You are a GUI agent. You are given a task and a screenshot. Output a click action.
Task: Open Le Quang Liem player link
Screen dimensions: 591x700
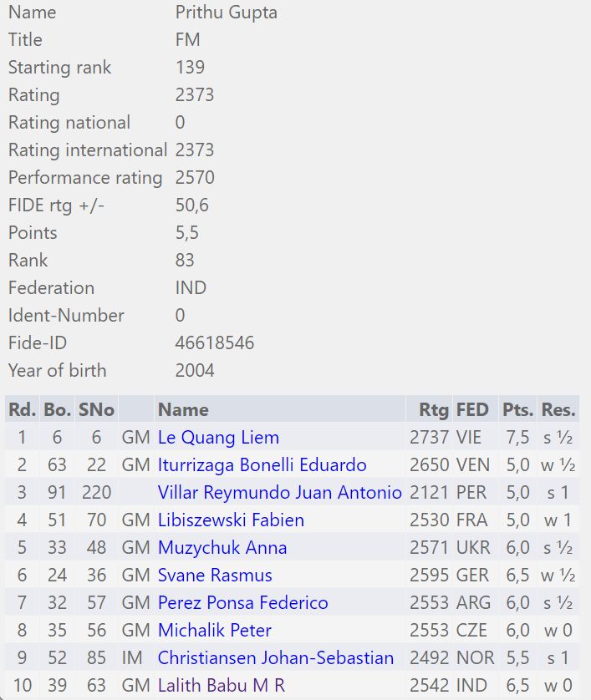pyautogui.click(x=218, y=438)
